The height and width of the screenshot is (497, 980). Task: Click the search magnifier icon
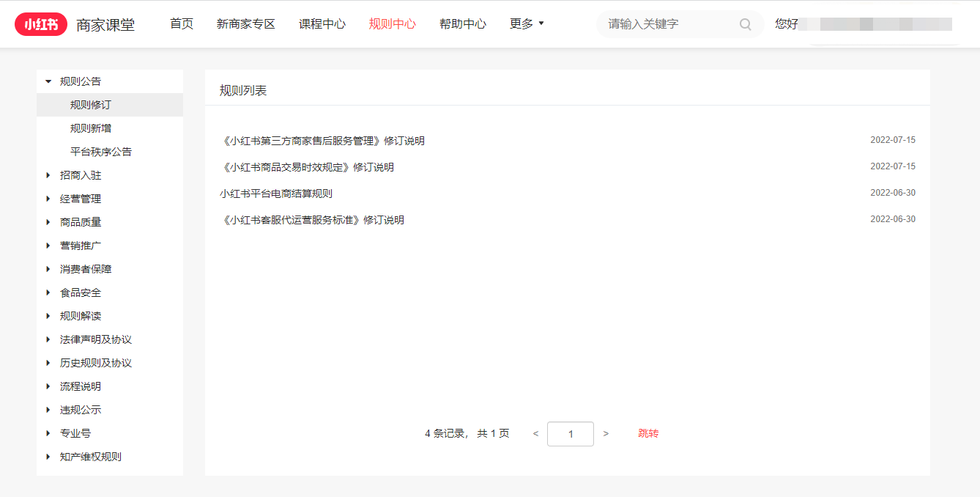746,24
